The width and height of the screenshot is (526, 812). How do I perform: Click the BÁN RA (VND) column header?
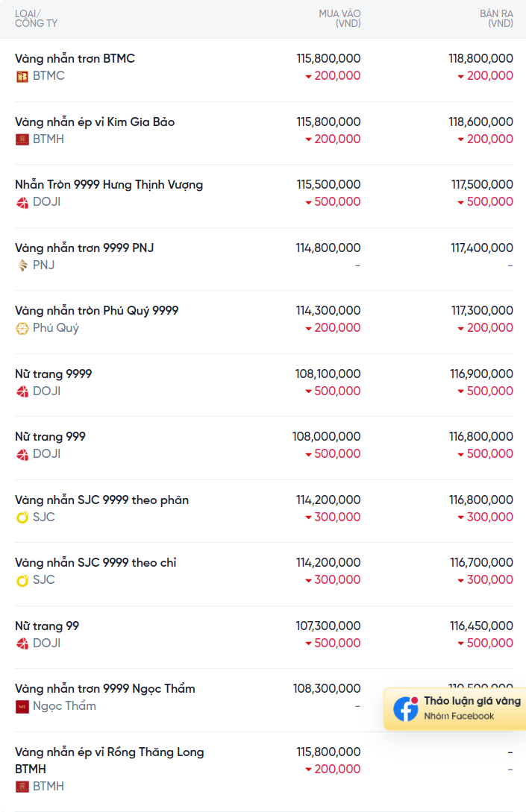point(496,18)
